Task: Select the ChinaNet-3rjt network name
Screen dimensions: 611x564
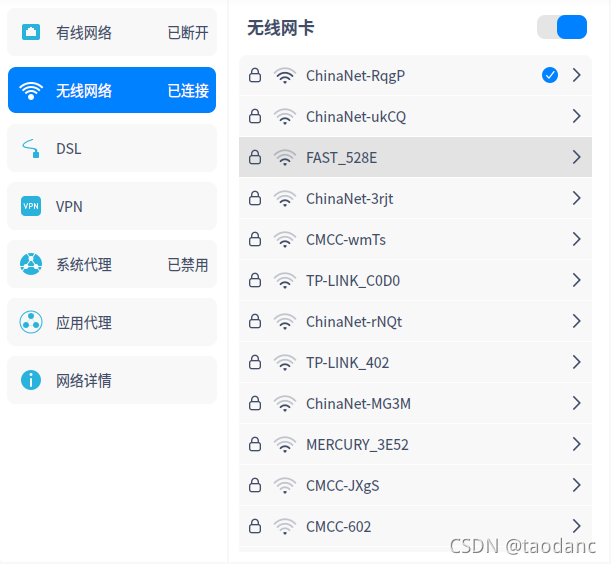Action: pyautogui.click(x=350, y=199)
